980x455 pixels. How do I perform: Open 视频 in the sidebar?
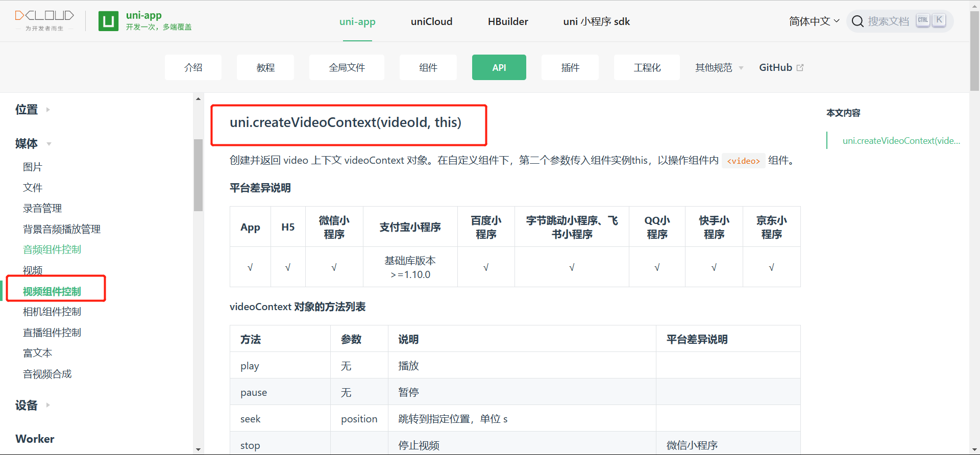[x=33, y=270]
